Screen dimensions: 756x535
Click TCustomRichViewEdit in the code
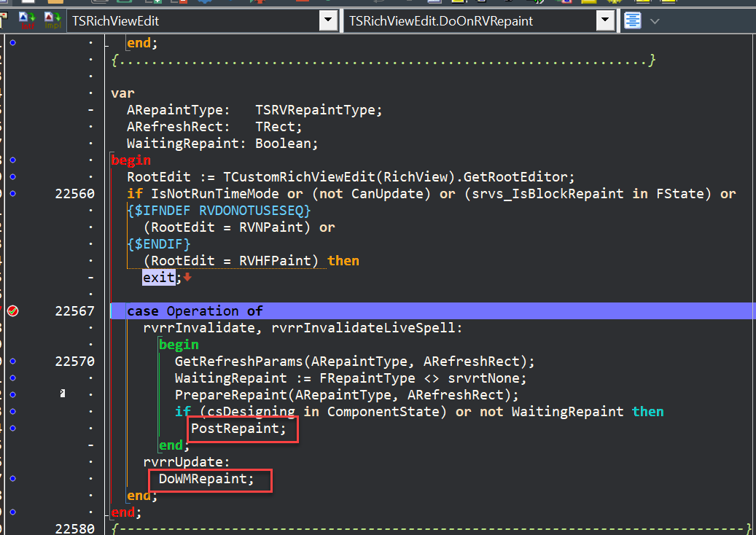click(299, 177)
